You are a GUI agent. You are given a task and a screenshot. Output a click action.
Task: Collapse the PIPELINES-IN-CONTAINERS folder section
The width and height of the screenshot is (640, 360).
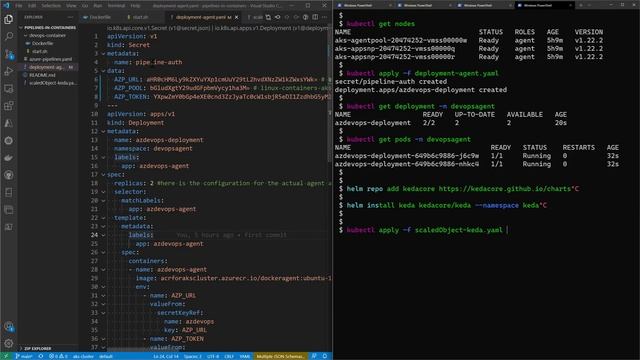pos(47,27)
